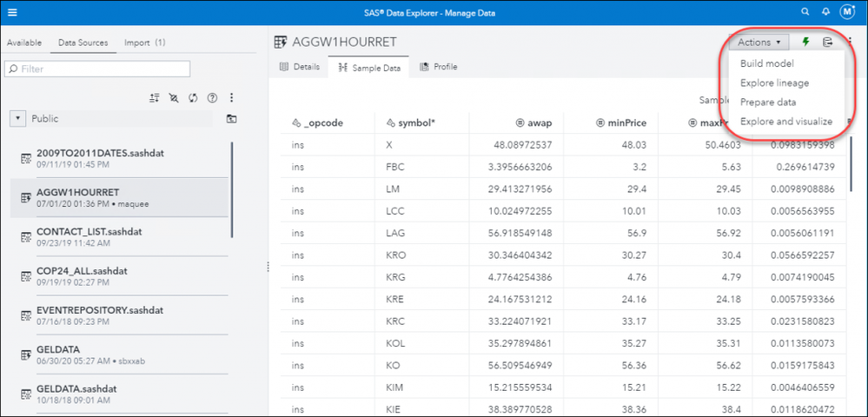Switch to the Profile tab
Screen dimensions: 868x417
pyautogui.click(x=439, y=67)
